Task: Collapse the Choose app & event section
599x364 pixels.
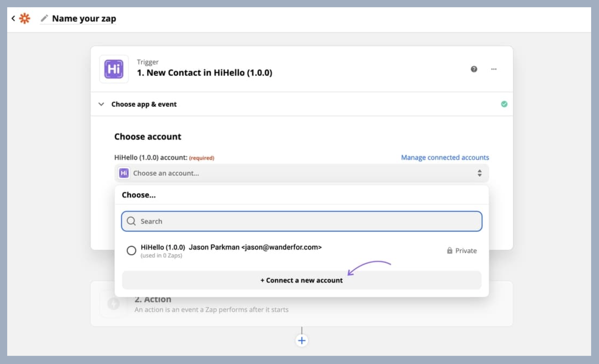Action: [101, 104]
